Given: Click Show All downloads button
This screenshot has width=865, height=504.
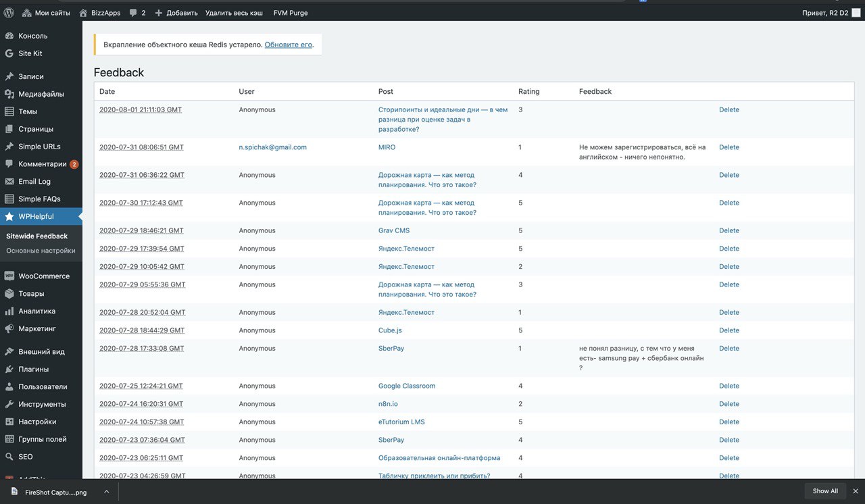Looking at the screenshot, I should click(824, 491).
